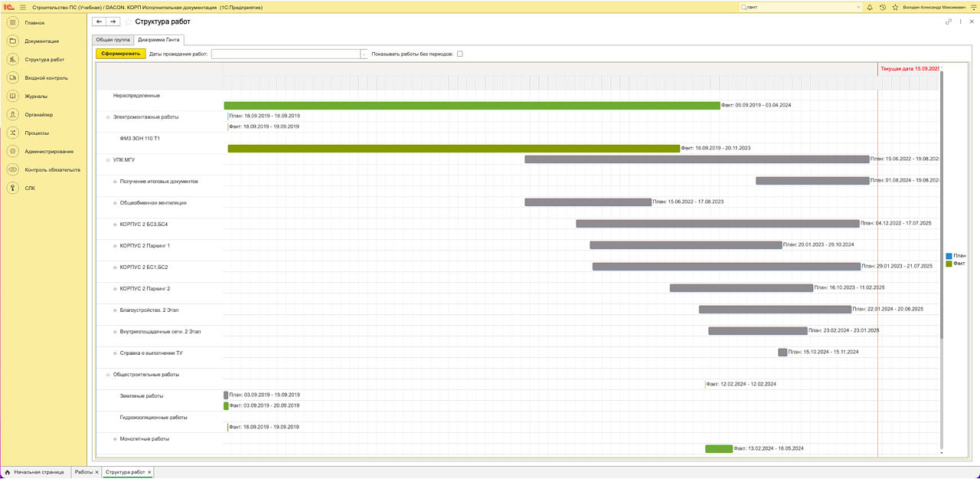The height and width of the screenshot is (479, 980).
Task: Add Структура работ to favorites star
Action: click(128, 22)
